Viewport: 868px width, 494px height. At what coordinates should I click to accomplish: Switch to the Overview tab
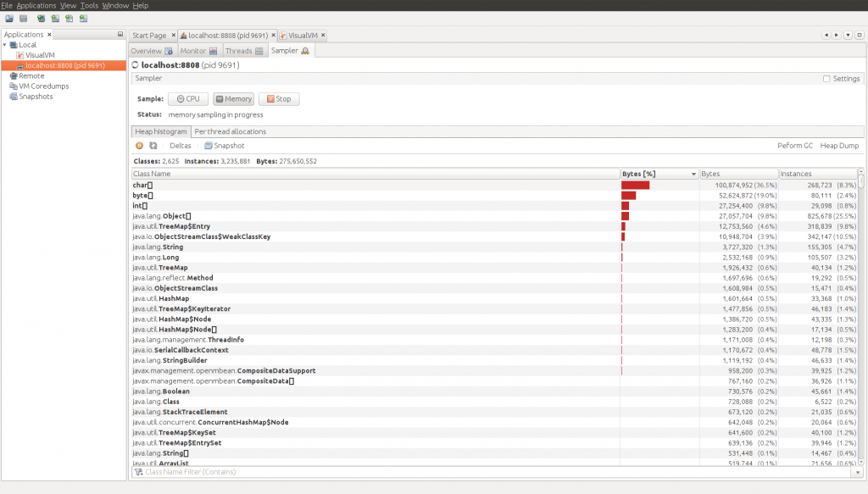pyautogui.click(x=153, y=51)
